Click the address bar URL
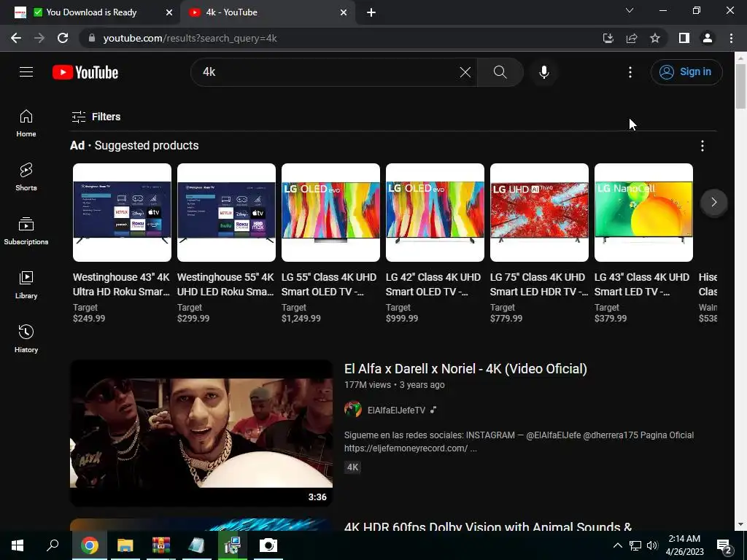 click(190, 38)
